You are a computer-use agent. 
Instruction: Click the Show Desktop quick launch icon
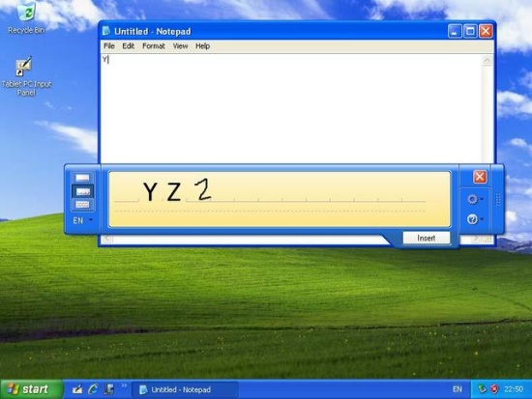(109, 389)
